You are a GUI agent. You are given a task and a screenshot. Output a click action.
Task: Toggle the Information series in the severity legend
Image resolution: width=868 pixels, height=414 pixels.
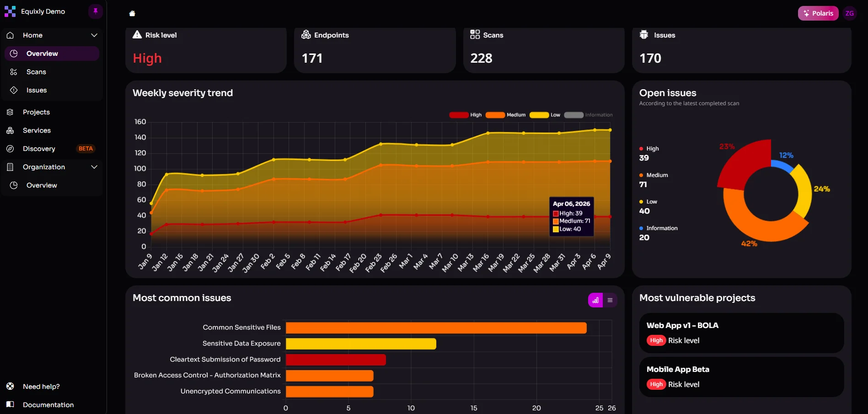pyautogui.click(x=588, y=115)
